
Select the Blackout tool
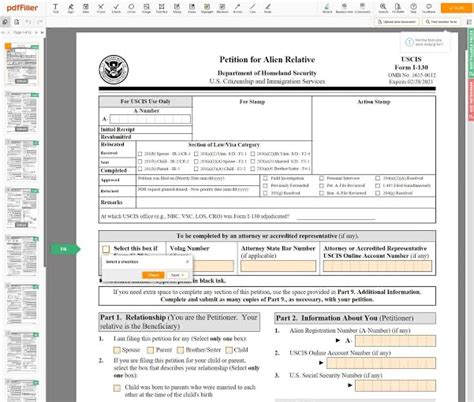click(x=222, y=8)
